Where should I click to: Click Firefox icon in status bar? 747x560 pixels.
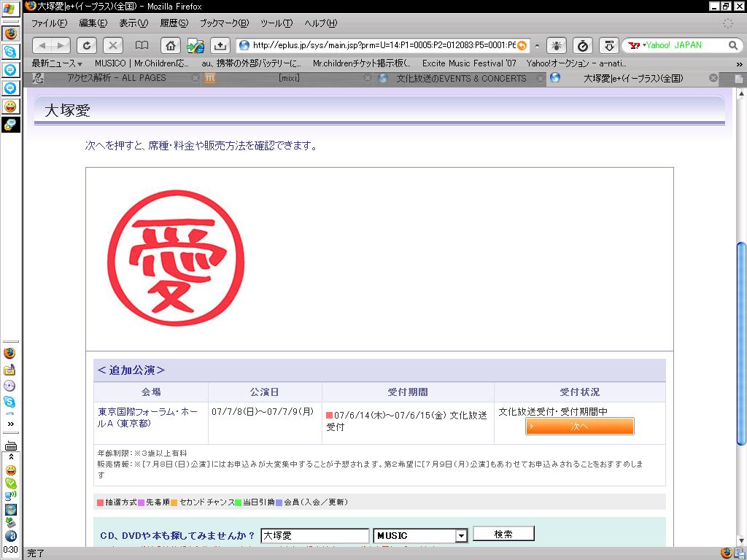pyautogui.click(x=726, y=553)
